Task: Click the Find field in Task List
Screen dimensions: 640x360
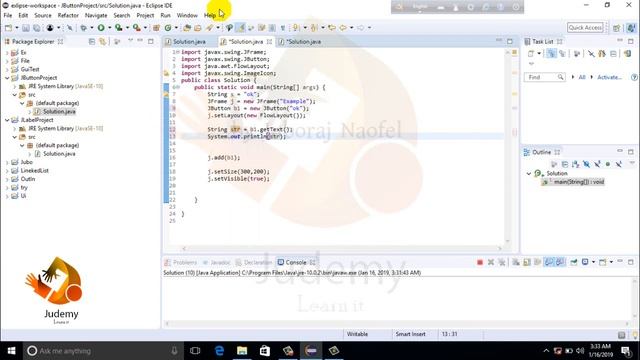Action: coord(544,77)
